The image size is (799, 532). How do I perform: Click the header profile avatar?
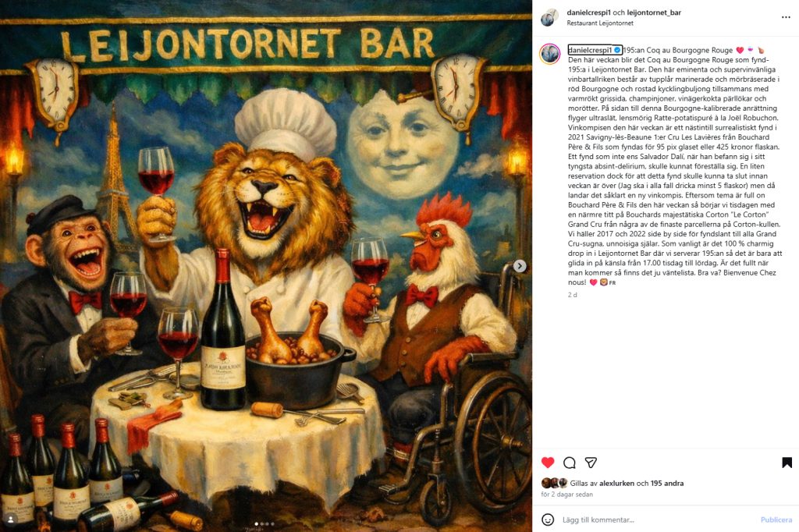pyautogui.click(x=549, y=17)
